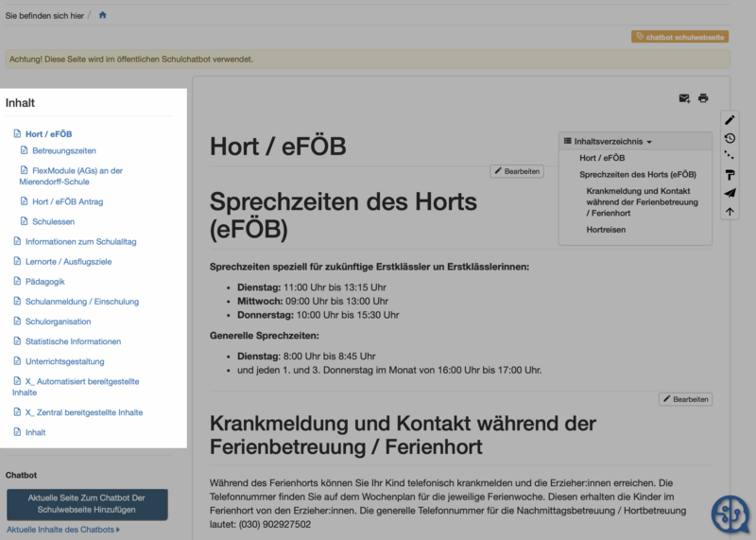
Task: Click the paint roller icon in side toolbar
Action: [730, 175]
